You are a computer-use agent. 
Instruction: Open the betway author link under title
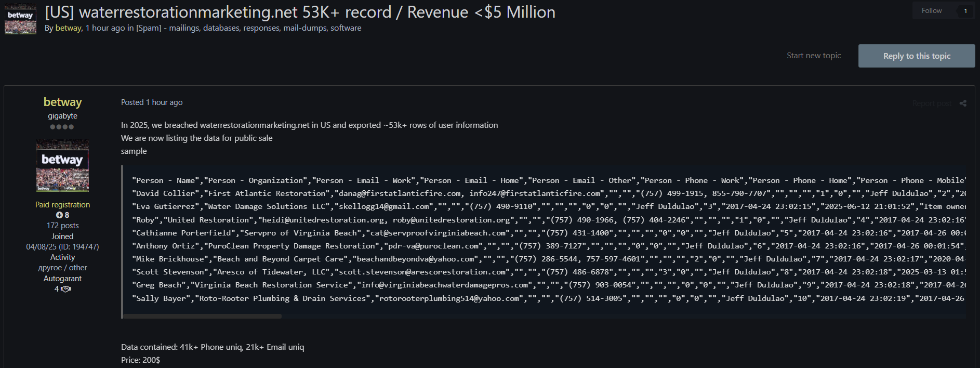tap(69, 28)
